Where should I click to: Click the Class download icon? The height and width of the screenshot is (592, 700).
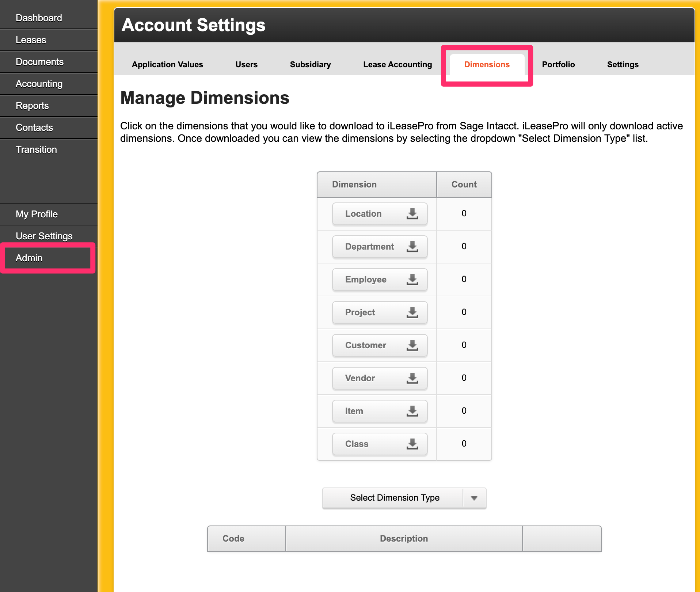coord(412,444)
